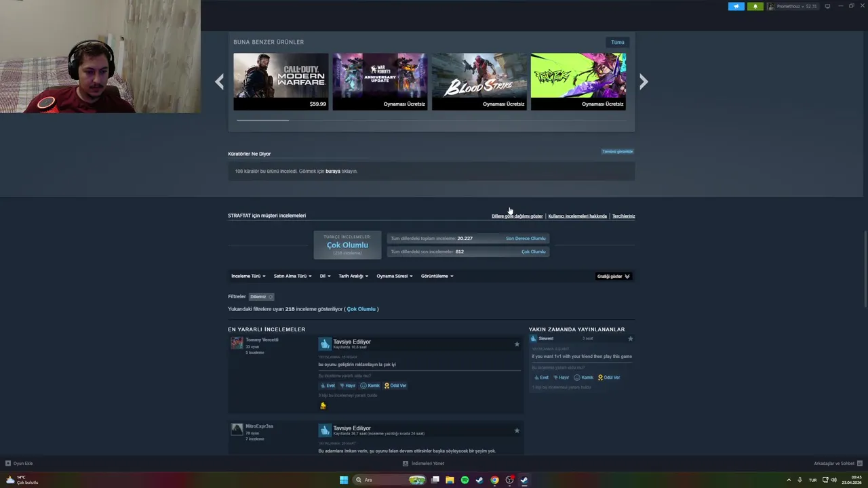Mark Slewent's review as Komik

tap(583, 378)
